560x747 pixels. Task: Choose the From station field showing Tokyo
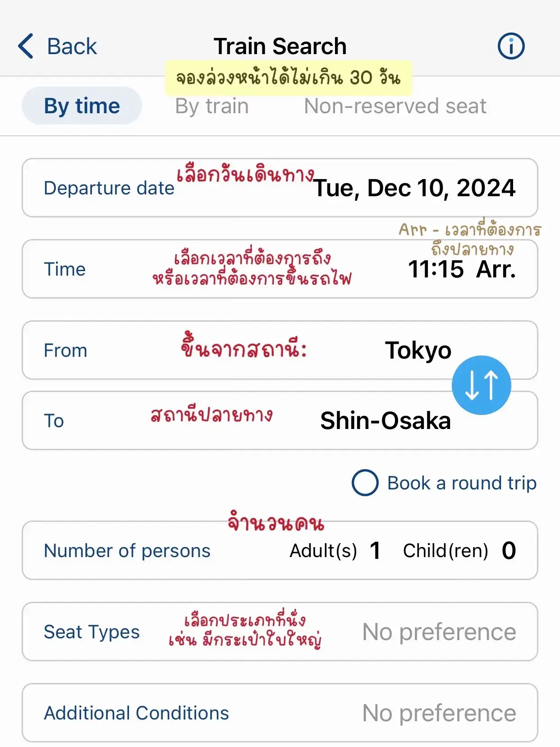click(x=280, y=350)
